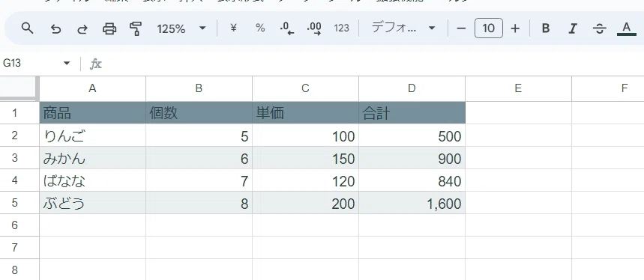Open the font family dropdown

click(x=403, y=28)
